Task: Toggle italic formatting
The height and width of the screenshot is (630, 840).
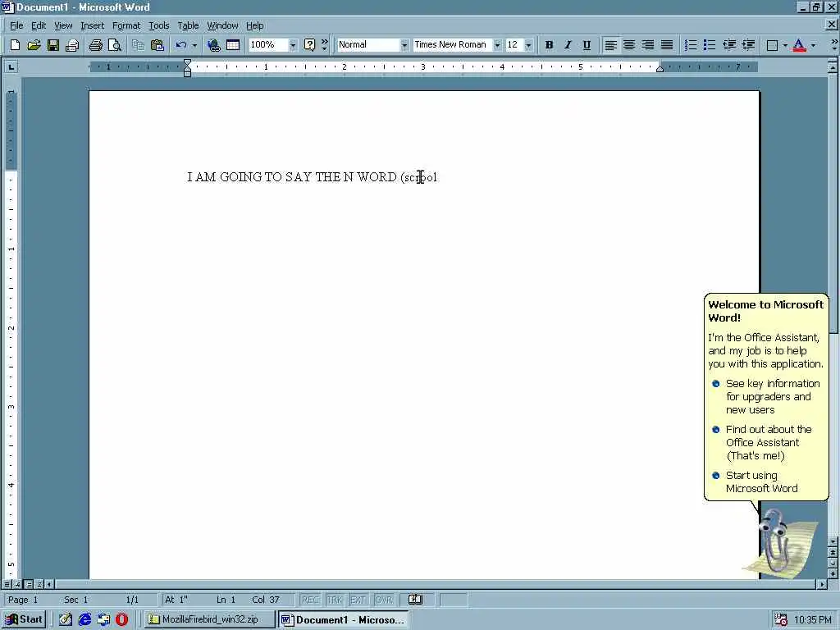Action: (x=568, y=45)
